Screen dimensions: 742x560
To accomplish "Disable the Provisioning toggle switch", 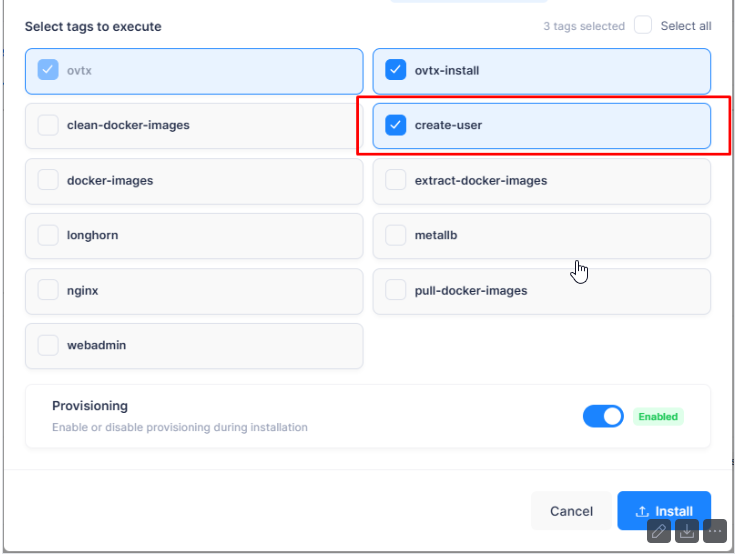I will pos(603,416).
